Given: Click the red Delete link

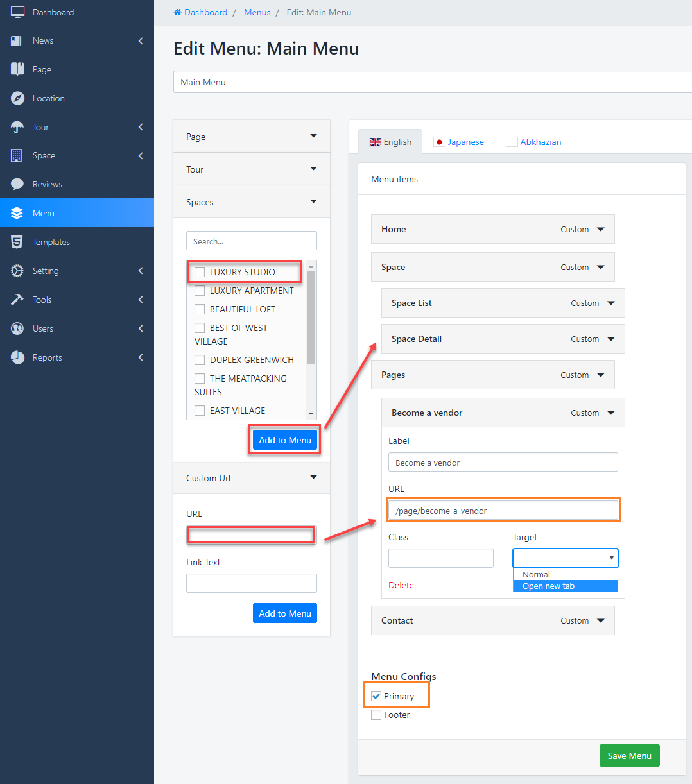Looking at the screenshot, I should (401, 585).
